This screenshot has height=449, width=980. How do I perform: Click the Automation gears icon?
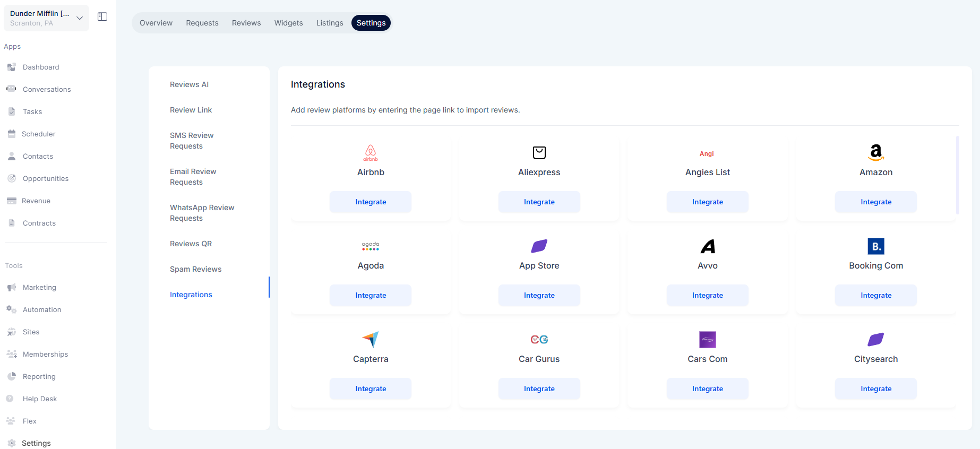[11, 309]
